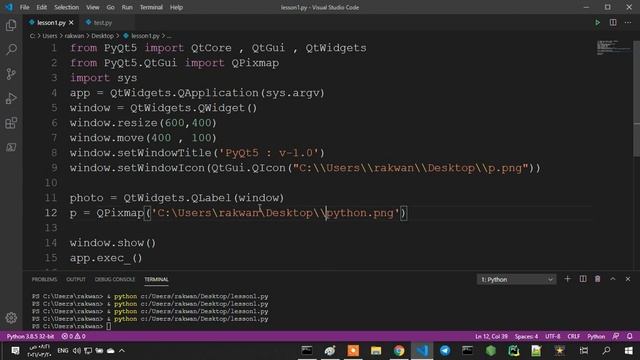Open PyCharm from taskbar
Screen dimensions: 640x360
click(513, 351)
